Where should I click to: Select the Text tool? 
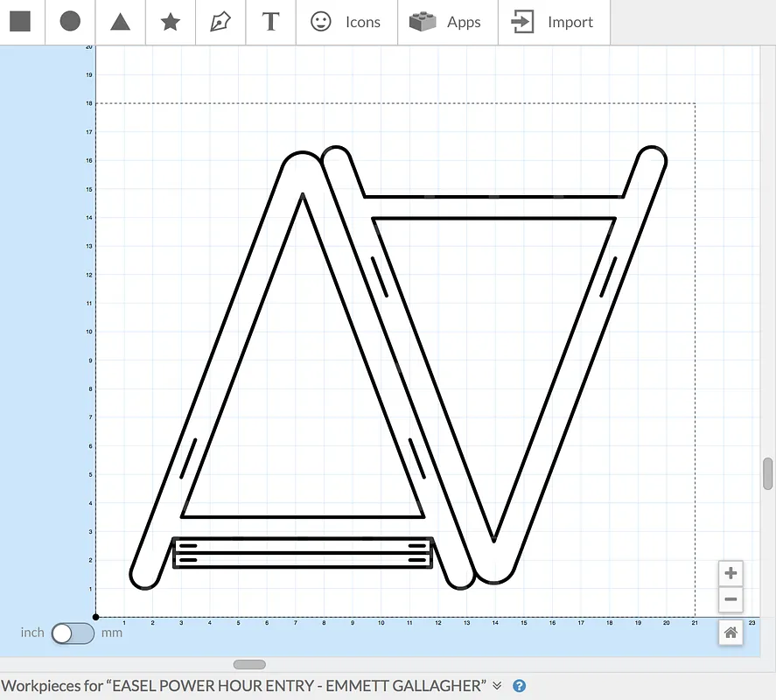click(271, 22)
